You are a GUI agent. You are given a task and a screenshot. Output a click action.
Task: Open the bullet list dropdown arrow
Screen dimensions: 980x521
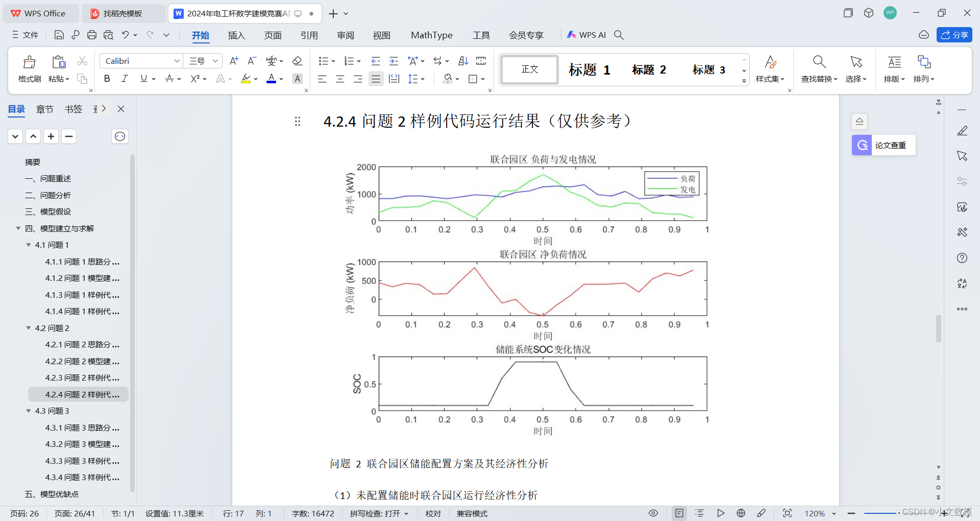333,61
